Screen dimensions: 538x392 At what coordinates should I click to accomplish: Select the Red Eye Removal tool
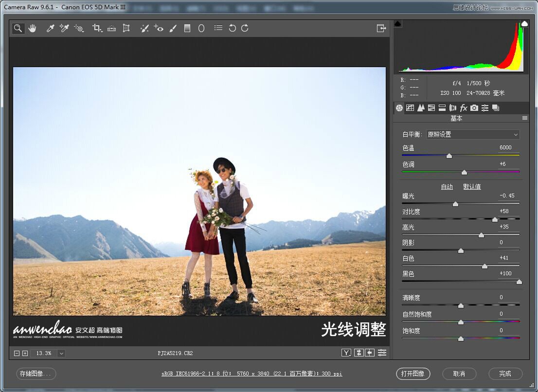158,28
